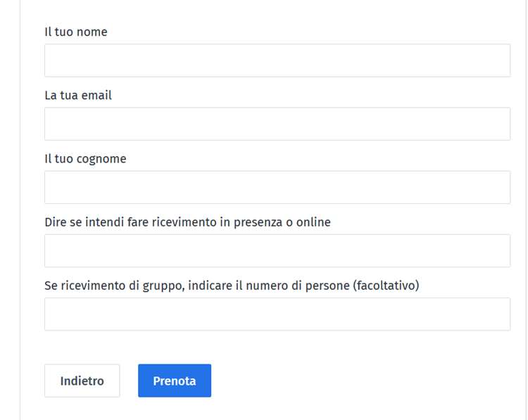Click the presenza o online ricevimento field
Viewport: 528px width, 420px height.
(277, 250)
